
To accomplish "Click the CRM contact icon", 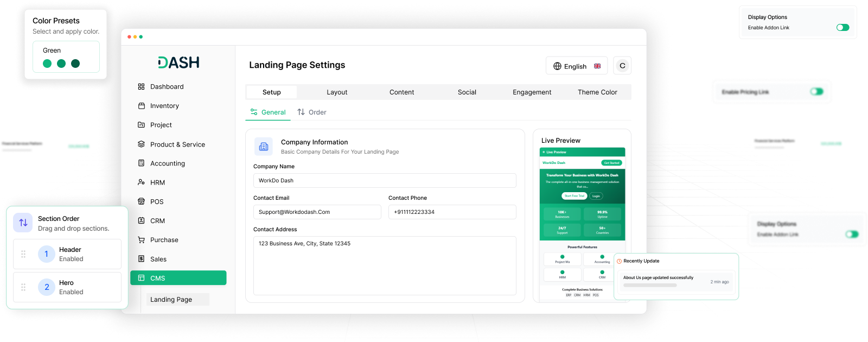I will click(141, 221).
